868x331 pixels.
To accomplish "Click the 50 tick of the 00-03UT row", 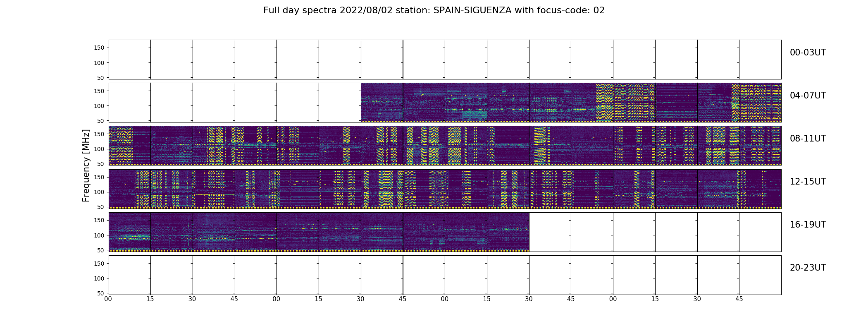I will point(101,78).
